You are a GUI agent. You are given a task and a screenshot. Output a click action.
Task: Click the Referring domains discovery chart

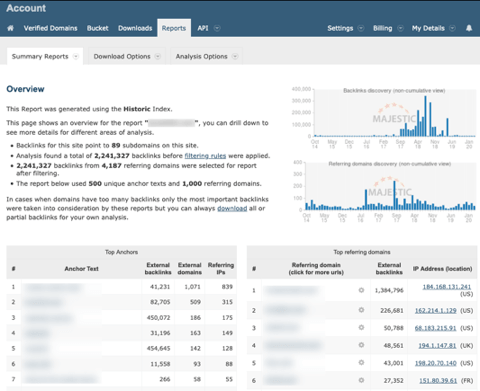384,191
